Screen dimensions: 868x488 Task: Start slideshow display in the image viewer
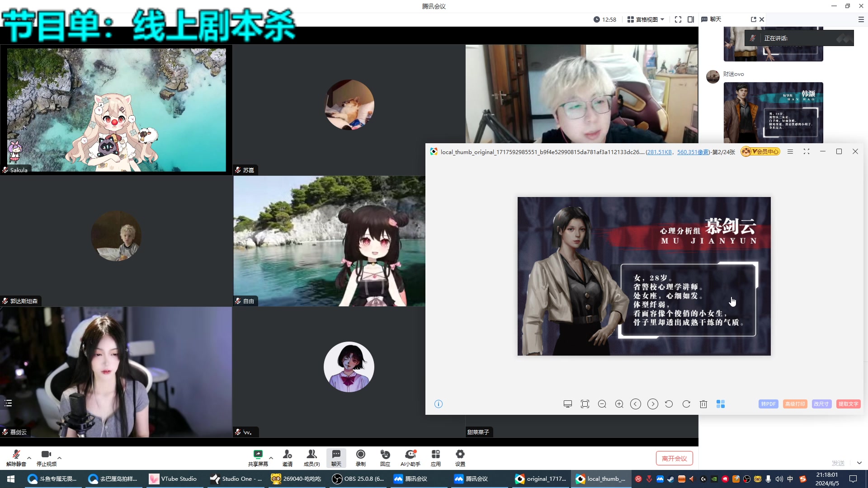coord(568,404)
